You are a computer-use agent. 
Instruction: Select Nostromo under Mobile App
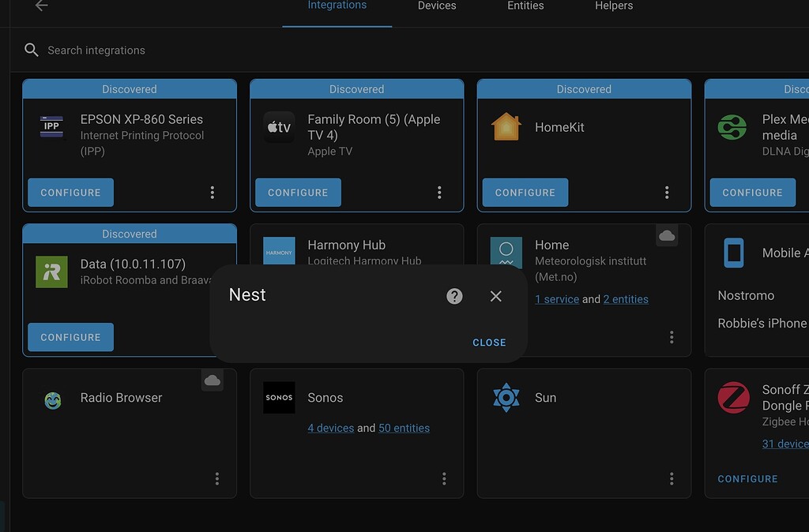click(x=746, y=295)
